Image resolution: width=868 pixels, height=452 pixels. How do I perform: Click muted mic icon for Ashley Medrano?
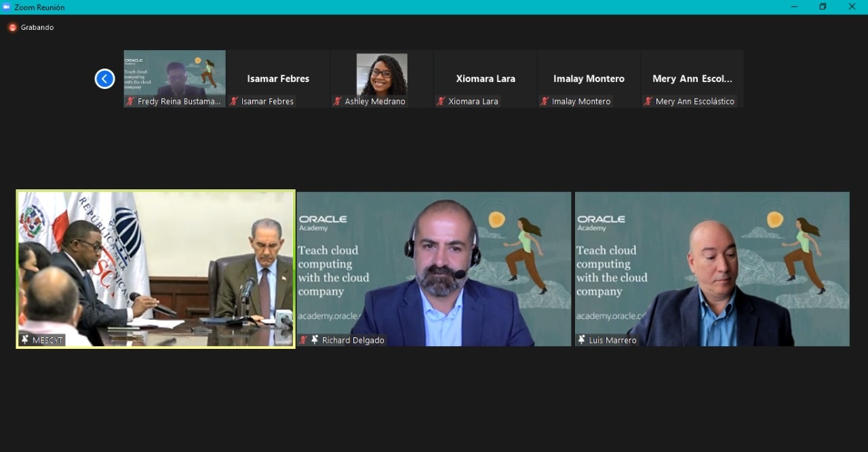tap(337, 101)
